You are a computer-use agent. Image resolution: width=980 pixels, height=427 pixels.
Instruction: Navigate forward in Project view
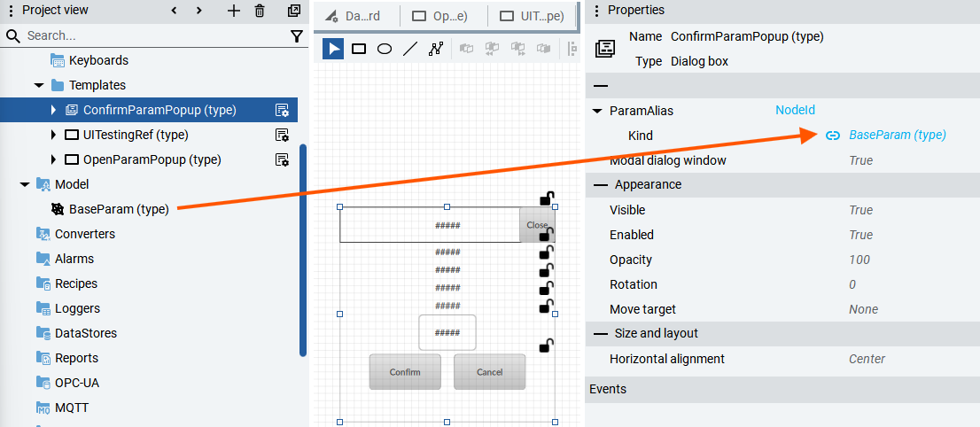pyautogui.click(x=198, y=11)
